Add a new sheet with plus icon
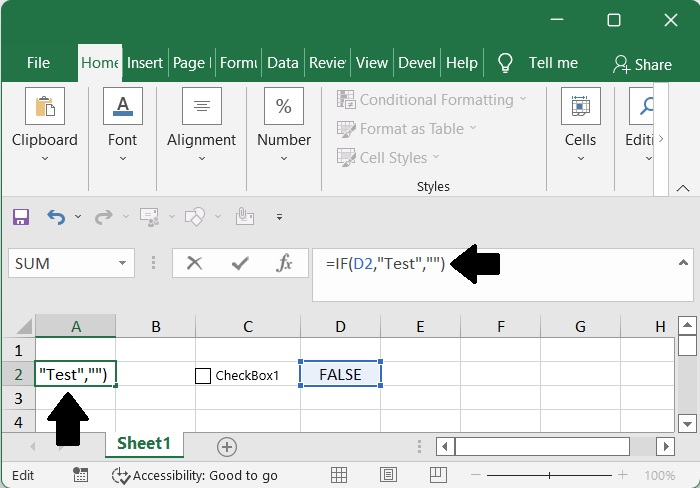Image resolution: width=700 pixels, height=488 pixels. [227, 446]
